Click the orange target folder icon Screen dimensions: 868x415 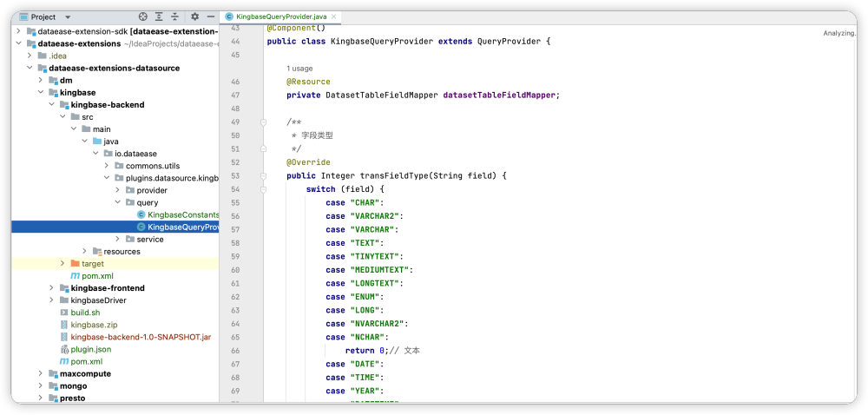[x=76, y=263]
